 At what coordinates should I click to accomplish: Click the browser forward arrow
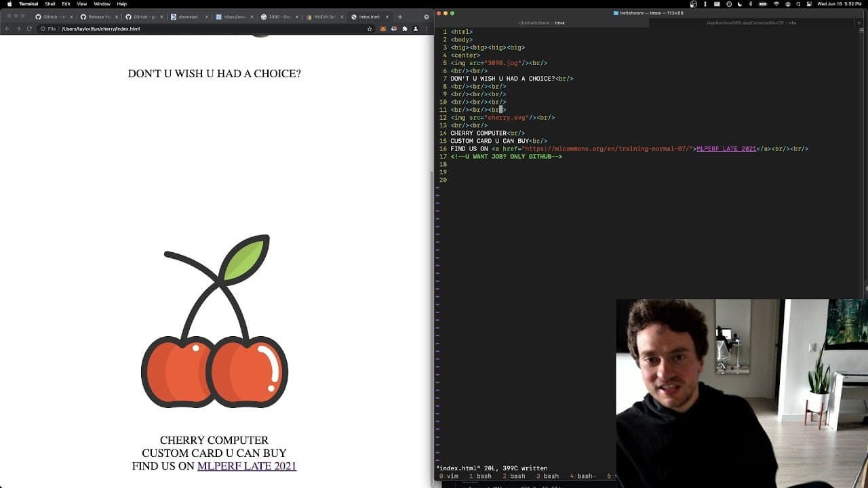tap(18, 29)
